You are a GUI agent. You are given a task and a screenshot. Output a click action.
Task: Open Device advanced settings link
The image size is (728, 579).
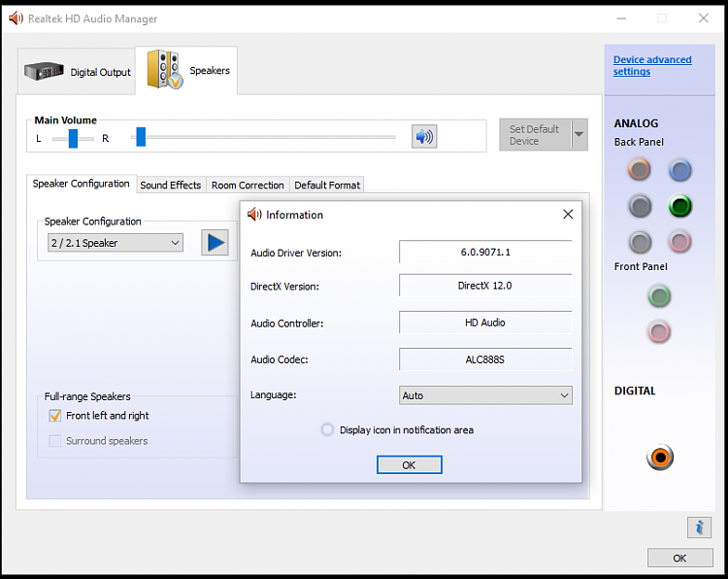pos(652,65)
